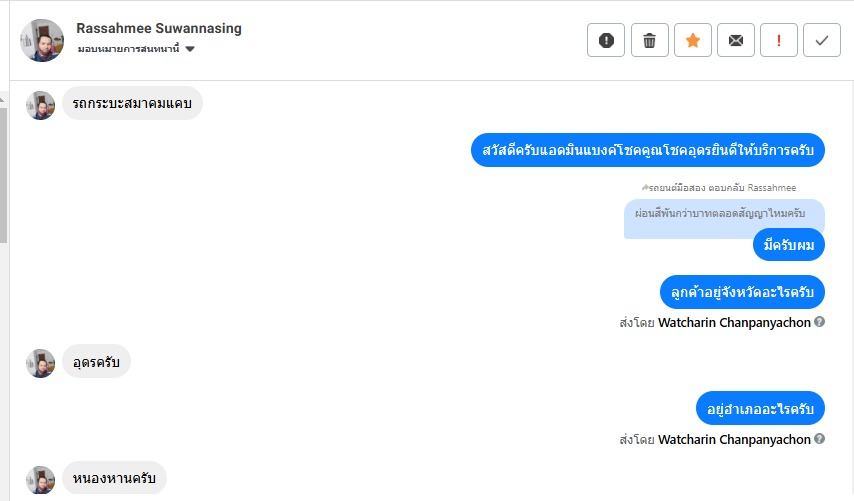854x501 pixels.
Task: Mark the conversation as done with the checkmark
Action: coord(822,40)
